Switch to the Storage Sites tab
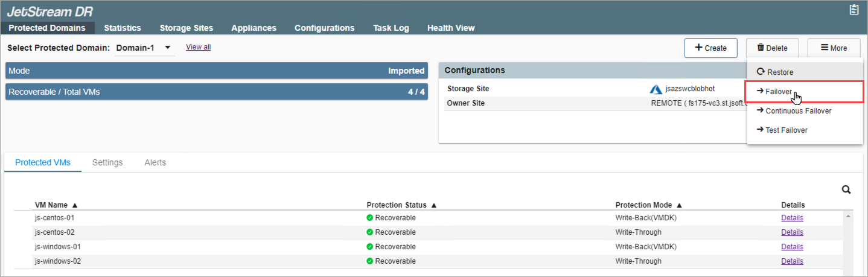868x277 pixels. (186, 28)
